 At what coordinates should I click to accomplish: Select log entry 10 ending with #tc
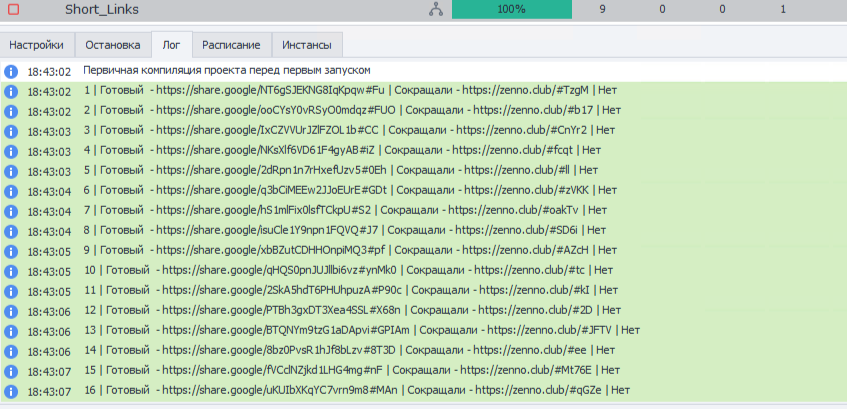(348, 270)
